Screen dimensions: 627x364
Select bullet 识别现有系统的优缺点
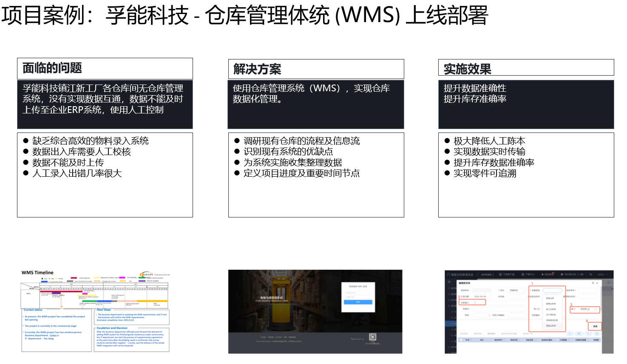click(284, 152)
